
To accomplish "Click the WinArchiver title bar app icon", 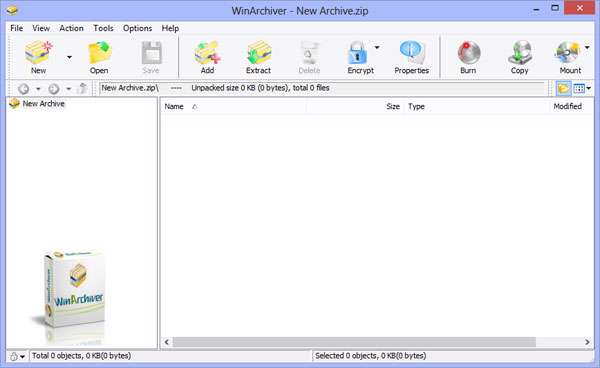I will pyautogui.click(x=12, y=10).
